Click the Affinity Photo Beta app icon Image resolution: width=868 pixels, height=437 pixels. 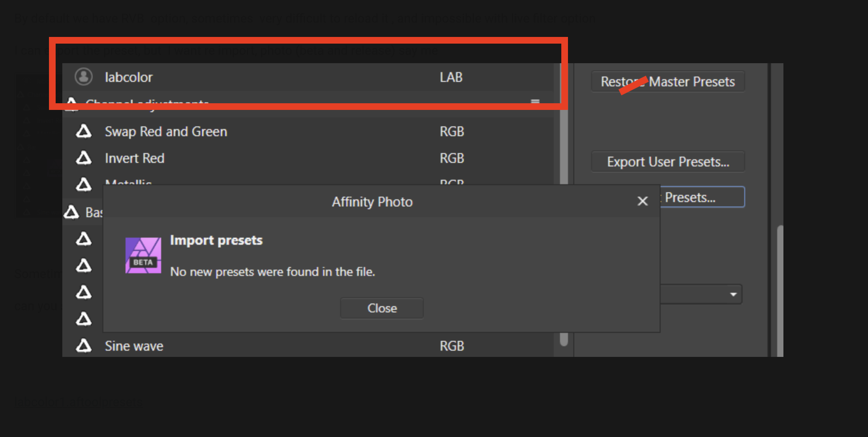click(142, 255)
